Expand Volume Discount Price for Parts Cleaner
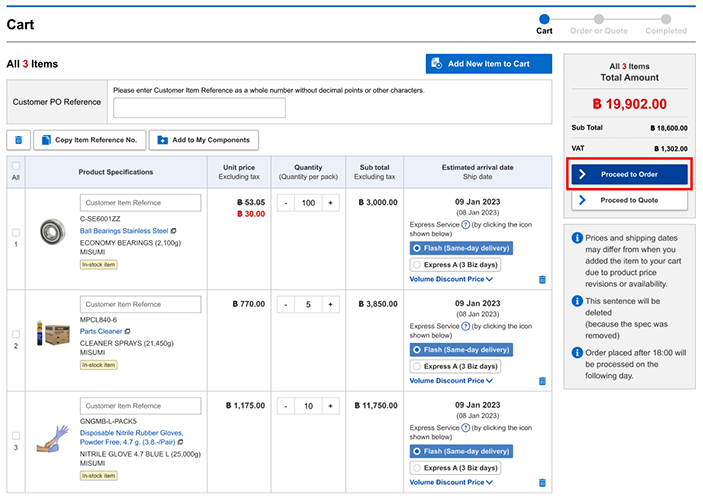The image size is (703, 500). click(x=453, y=381)
